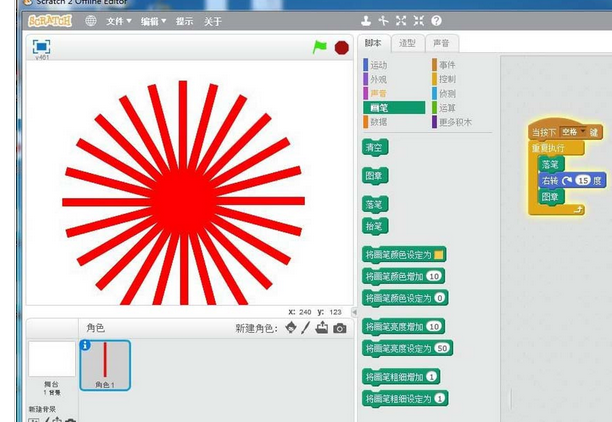Switch to the 声音 tab

(441, 43)
